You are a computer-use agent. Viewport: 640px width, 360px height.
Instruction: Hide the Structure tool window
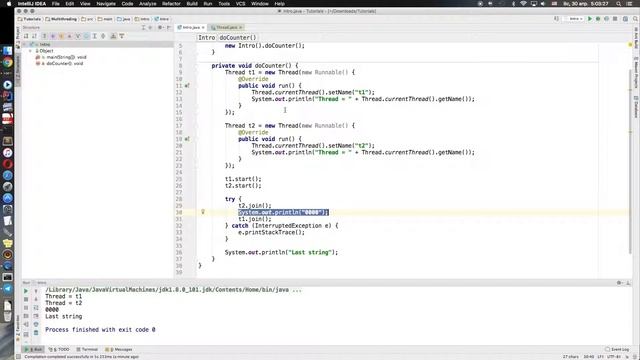pyautogui.click(x=169, y=27)
